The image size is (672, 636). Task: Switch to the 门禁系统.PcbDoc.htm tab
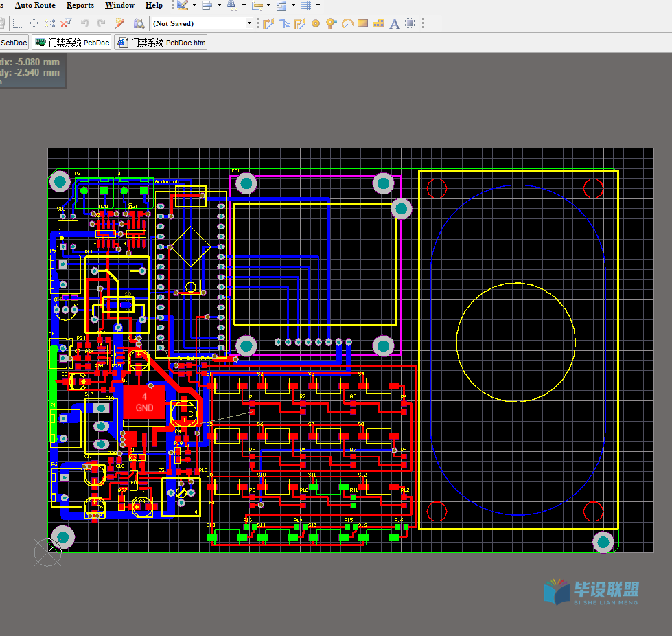[161, 43]
